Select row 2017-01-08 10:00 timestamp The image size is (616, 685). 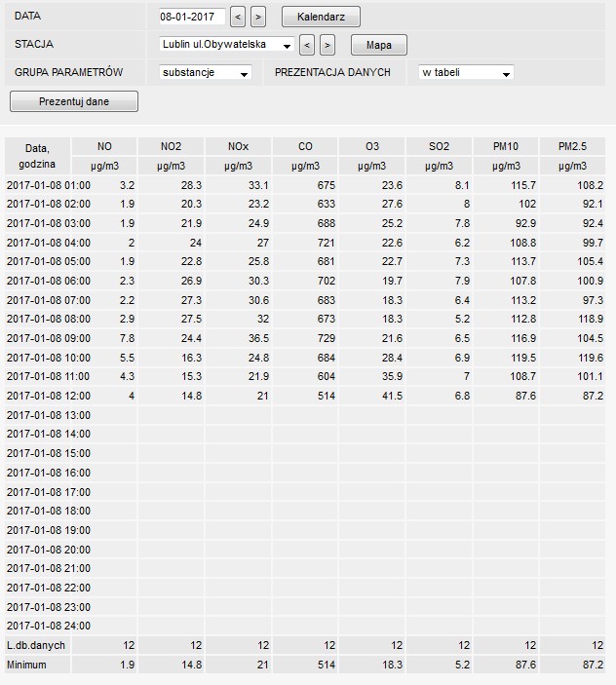(49, 358)
